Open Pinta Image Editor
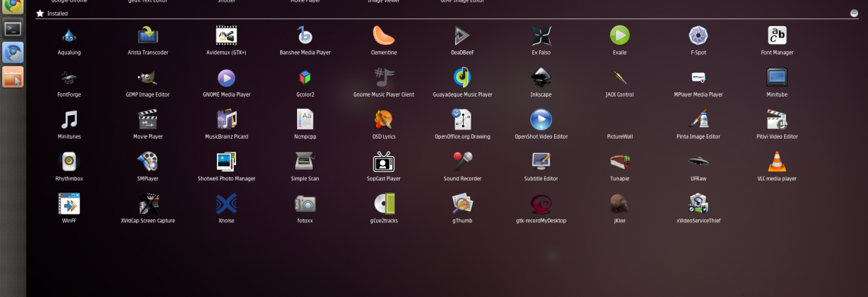This screenshot has width=868, height=297. tap(698, 120)
